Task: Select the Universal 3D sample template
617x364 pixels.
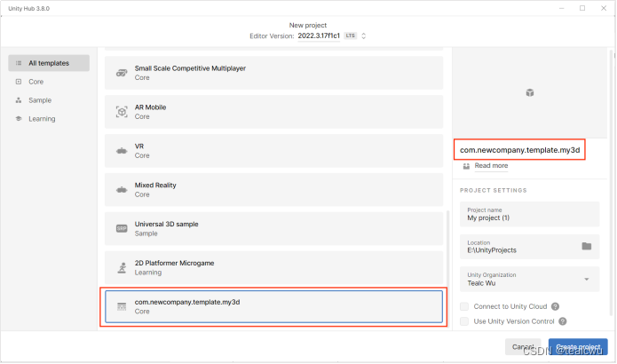Action: tap(273, 229)
